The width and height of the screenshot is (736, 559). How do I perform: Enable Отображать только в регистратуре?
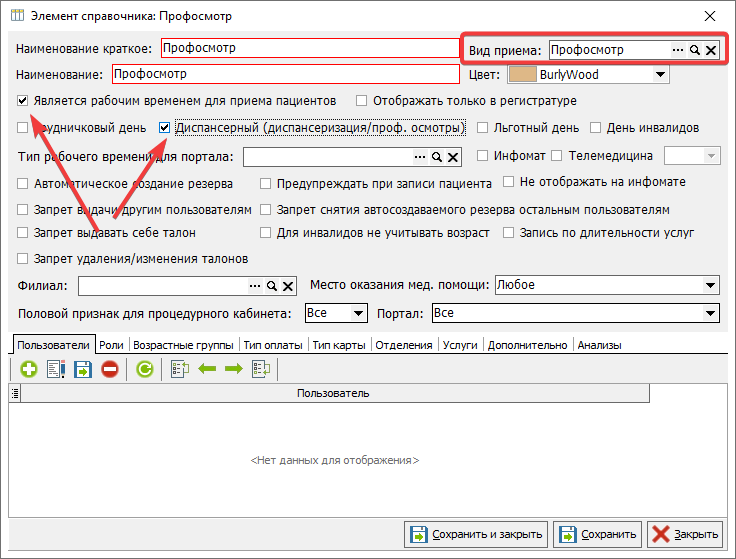pos(361,100)
